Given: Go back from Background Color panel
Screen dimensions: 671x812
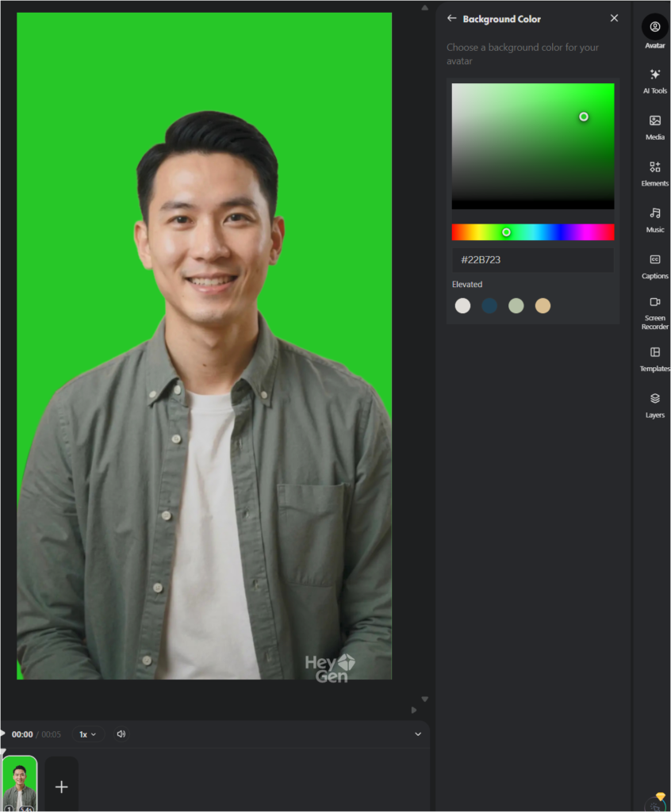Looking at the screenshot, I should click(452, 18).
